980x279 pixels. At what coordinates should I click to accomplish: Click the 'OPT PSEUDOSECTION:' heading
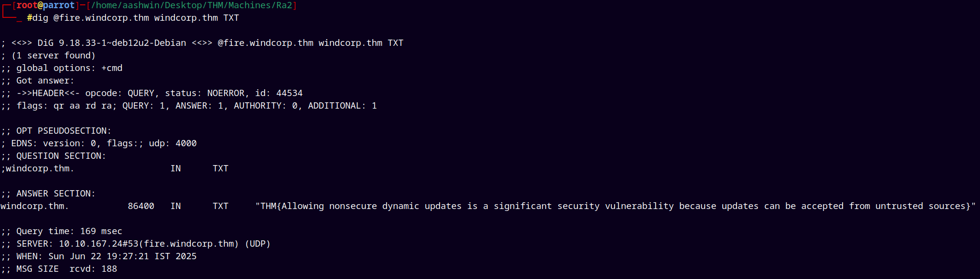tap(56, 131)
